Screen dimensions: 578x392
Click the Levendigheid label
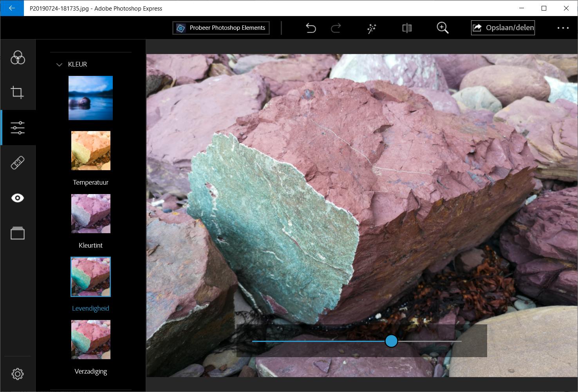pyautogui.click(x=90, y=308)
